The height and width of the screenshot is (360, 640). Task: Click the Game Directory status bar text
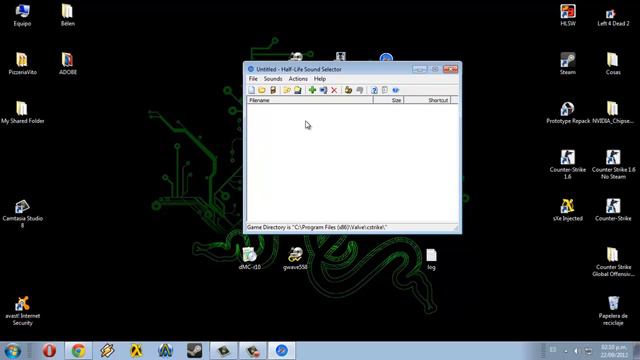[317, 227]
